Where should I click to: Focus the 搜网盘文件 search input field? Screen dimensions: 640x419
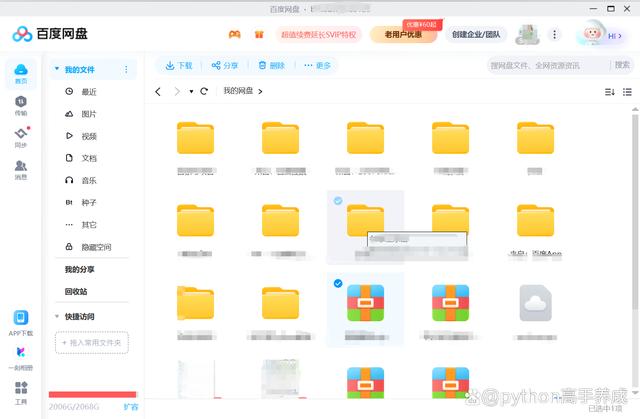pos(548,65)
